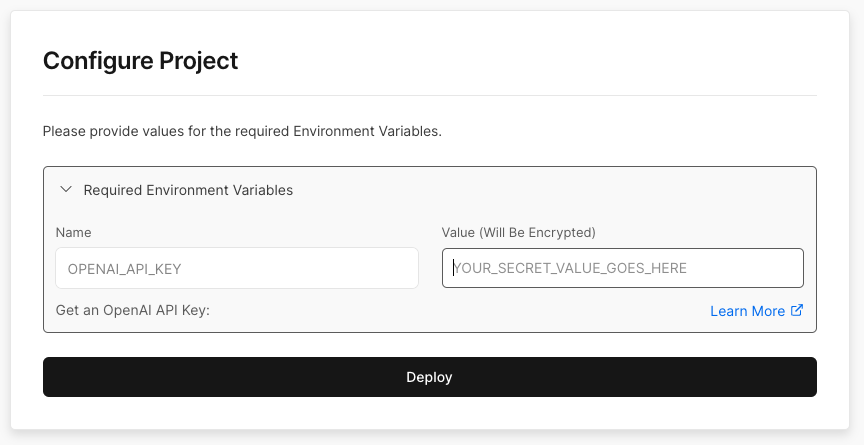Image resolution: width=864 pixels, height=445 pixels.
Task: Click the Configure Project heading
Action: click(x=140, y=61)
